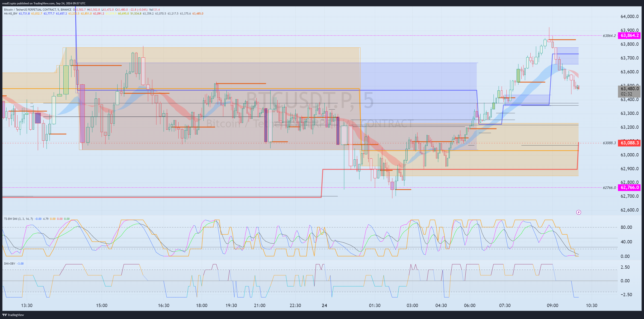Click the DMI+OBV indicator label
Image resolution: width=644 pixels, height=319 pixels.
point(9,264)
